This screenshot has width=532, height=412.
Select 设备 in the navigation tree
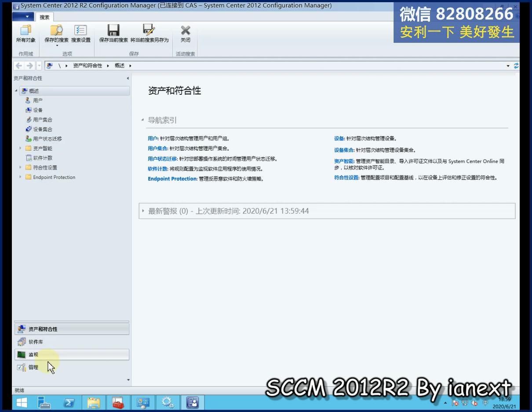pyautogui.click(x=38, y=110)
